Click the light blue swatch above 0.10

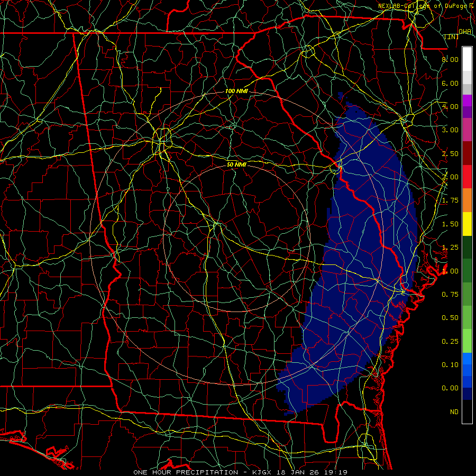[467, 359]
